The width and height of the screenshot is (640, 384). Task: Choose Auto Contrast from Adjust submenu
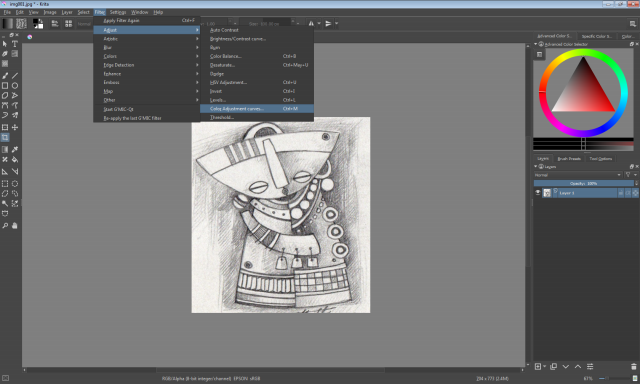(257, 30)
